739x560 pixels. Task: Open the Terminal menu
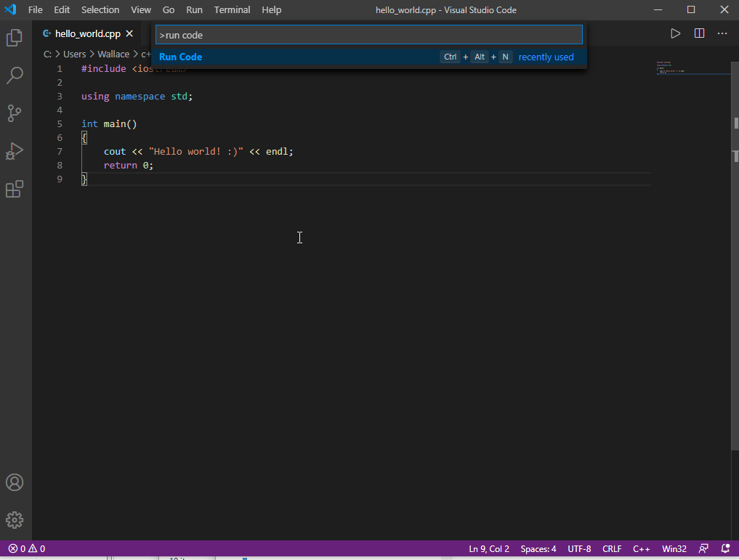232,10
